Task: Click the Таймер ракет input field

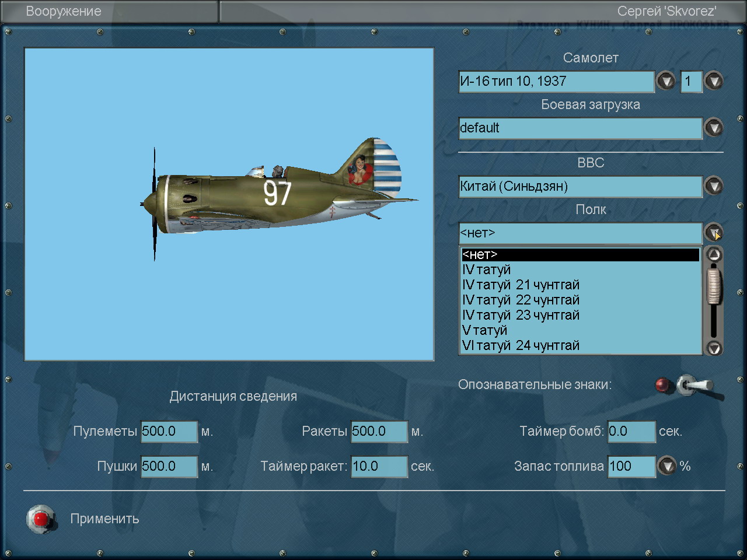Action: click(379, 467)
